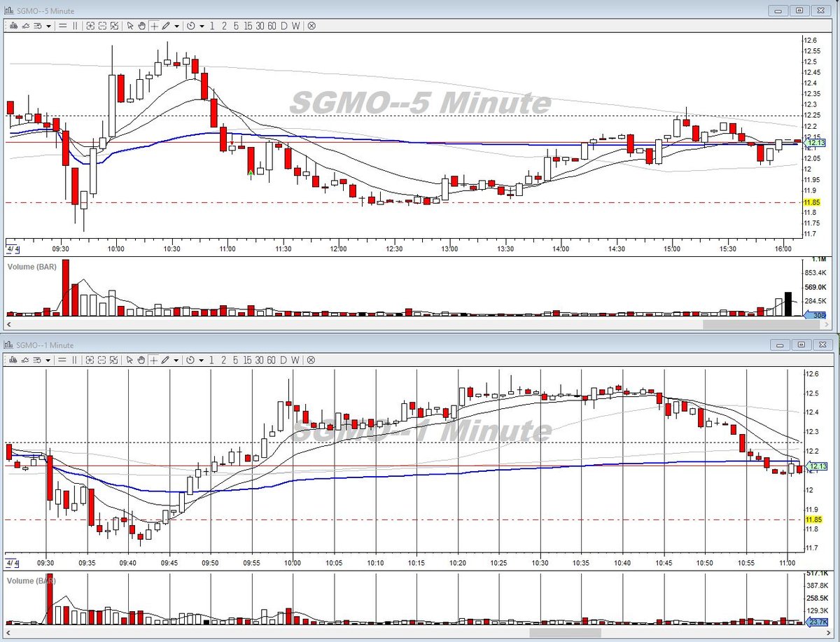This screenshot has height=642, width=840.
Task: Choose 30-minute interval in 1 Minute window
Action: click(260, 360)
